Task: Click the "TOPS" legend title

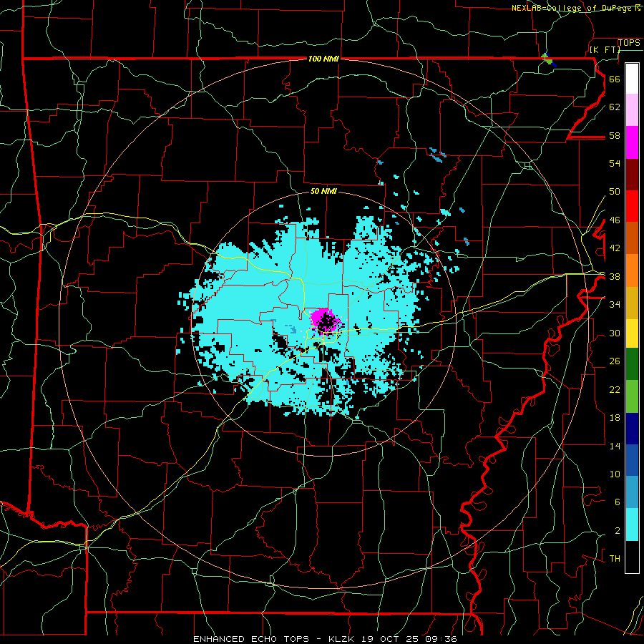Action: (629, 42)
